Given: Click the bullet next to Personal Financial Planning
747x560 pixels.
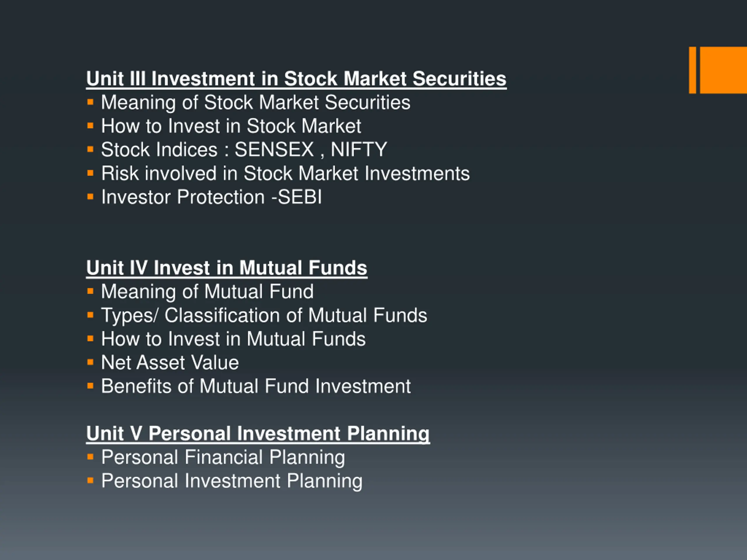Looking at the screenshot, I should pyautogui.click(x=90, y=457).
